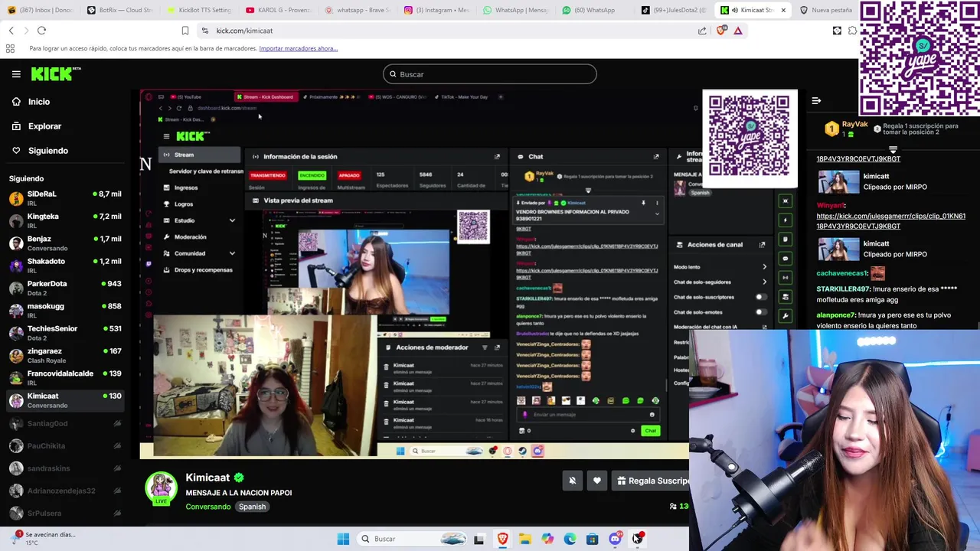
Task: Click the browser address bar
Action: [452, 31]
